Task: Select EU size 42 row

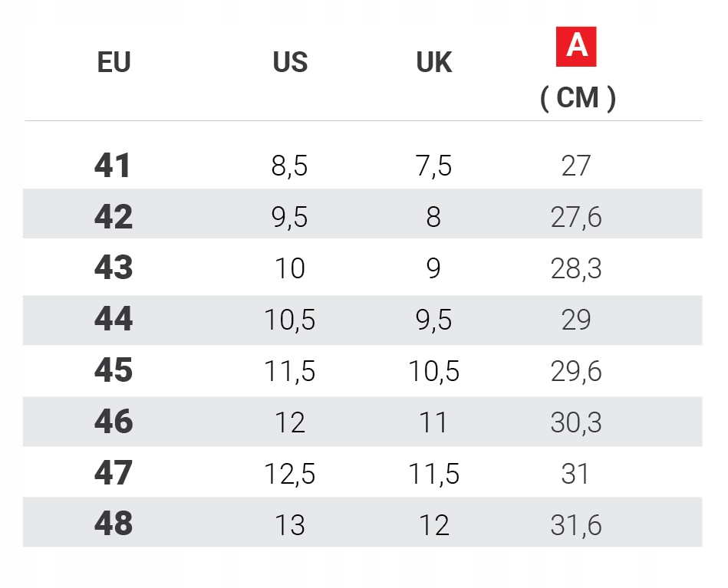Action: [114, 218]
